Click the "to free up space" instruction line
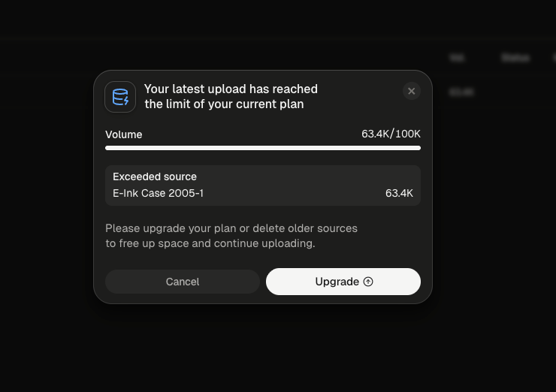The image size is (556, 392). pyautogui.click(x=210, y=243)
